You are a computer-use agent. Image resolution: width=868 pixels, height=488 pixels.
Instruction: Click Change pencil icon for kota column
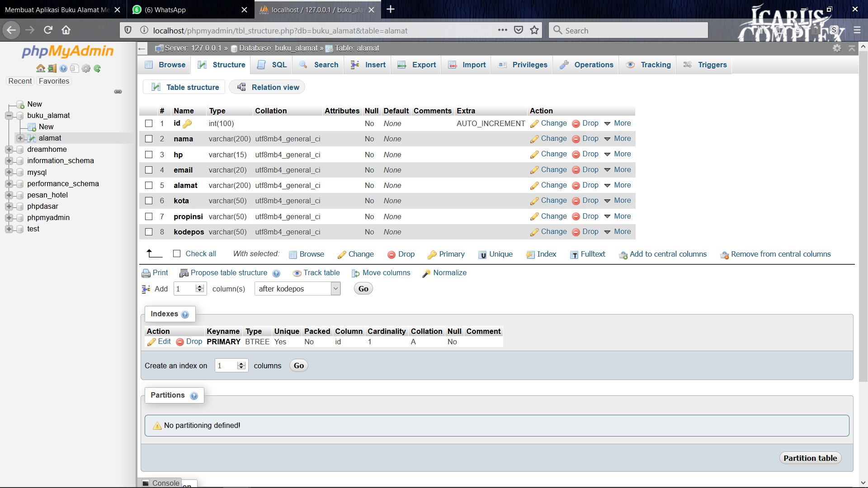(x=534, y=201)
